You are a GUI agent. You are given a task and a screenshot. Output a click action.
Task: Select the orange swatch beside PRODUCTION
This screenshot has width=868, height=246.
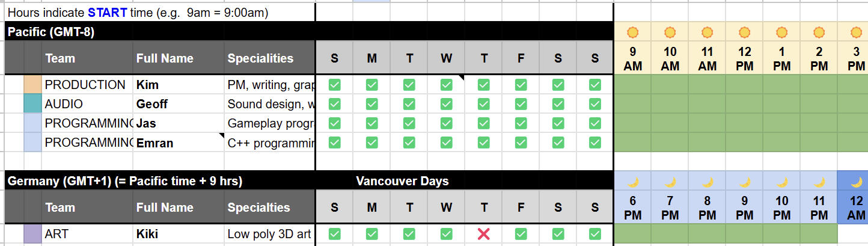point(32,85)
